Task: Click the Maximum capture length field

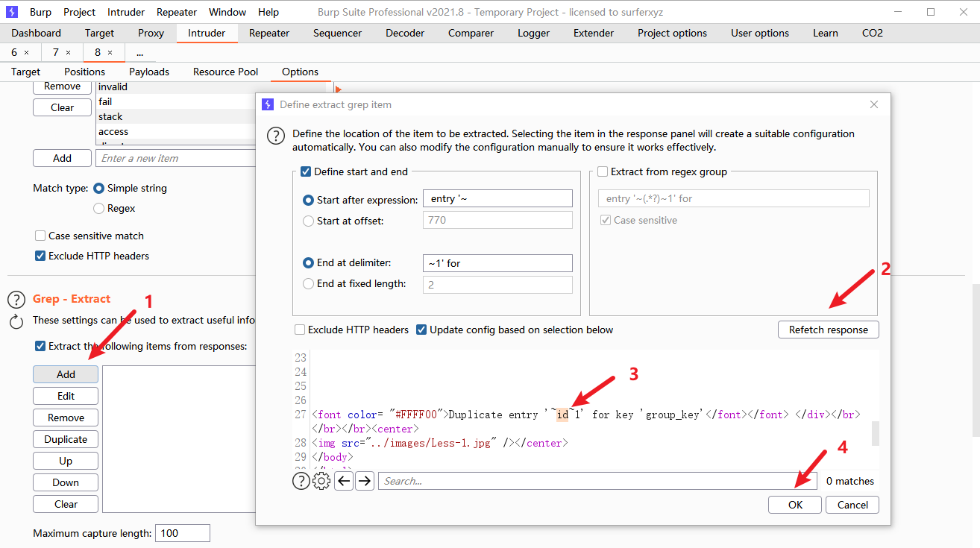Action: pyautogui.click(x=183, y=533)
